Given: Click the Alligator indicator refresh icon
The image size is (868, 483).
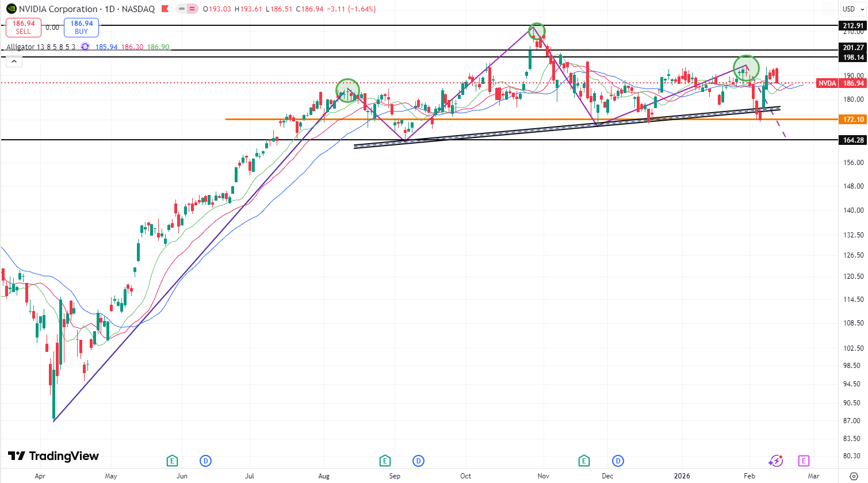Looking at the screenshot, I should [85, 47].
